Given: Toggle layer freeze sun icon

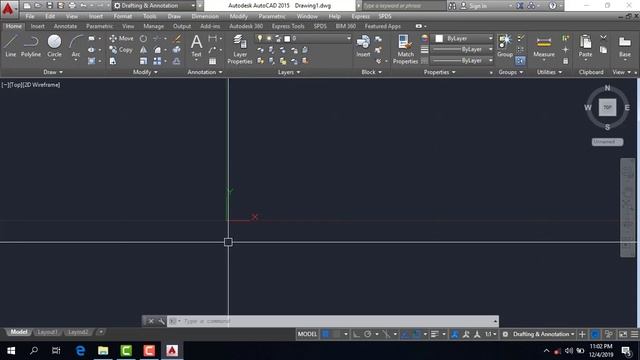Looking at the screenshot, I should (269, 38).
